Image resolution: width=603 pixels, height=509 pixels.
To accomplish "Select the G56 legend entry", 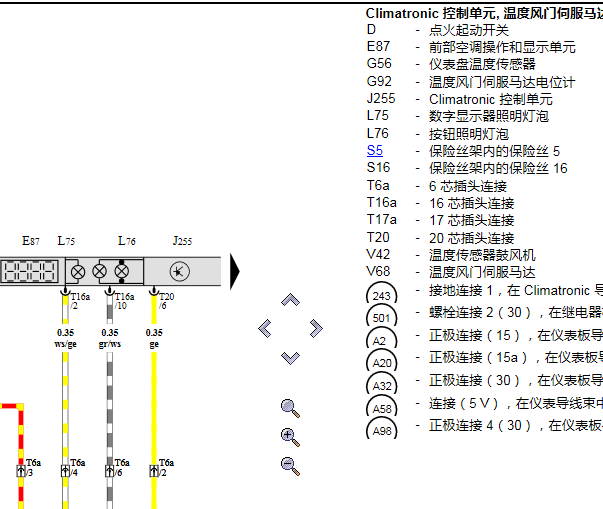I will (451, 64).
